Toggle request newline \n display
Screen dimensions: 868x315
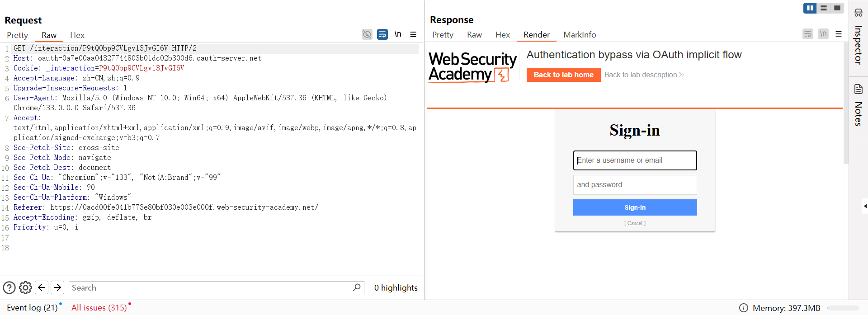[398, 34]
